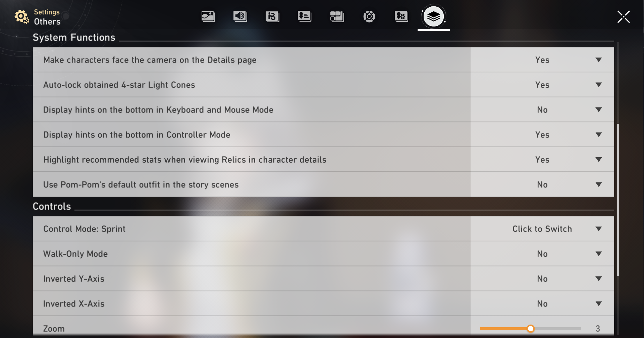Click the Zoom value '3'
This screenshot has height=338, width=644.
tap(598, 329)
